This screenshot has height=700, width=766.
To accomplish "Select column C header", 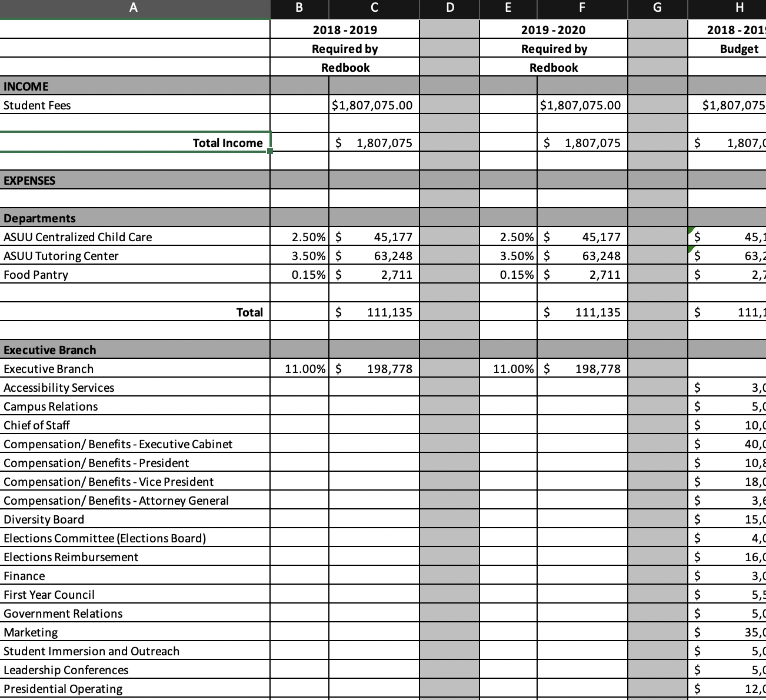I will pyautogui.click(x=374, y=8).
